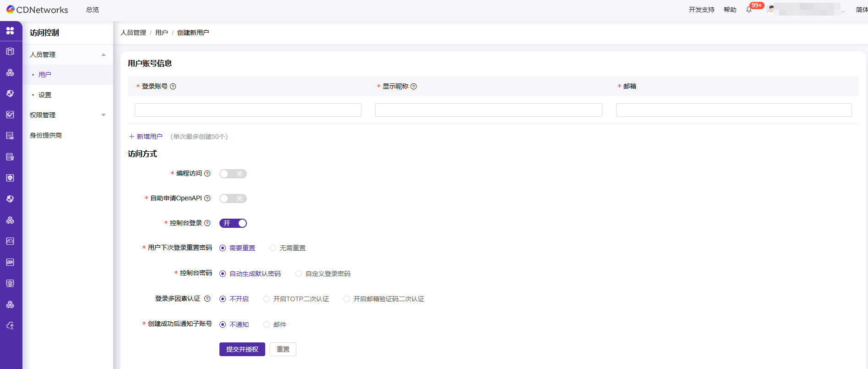Click the 访问控制 sidebar title

point(44,33)
